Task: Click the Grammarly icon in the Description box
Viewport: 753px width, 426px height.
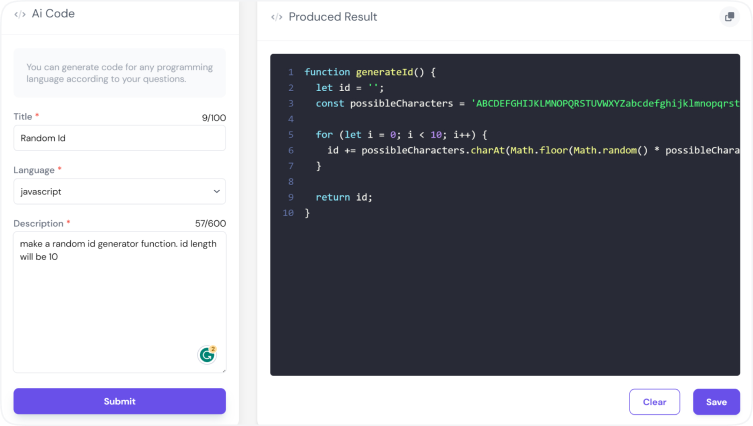Action: [x=208, y=354]
